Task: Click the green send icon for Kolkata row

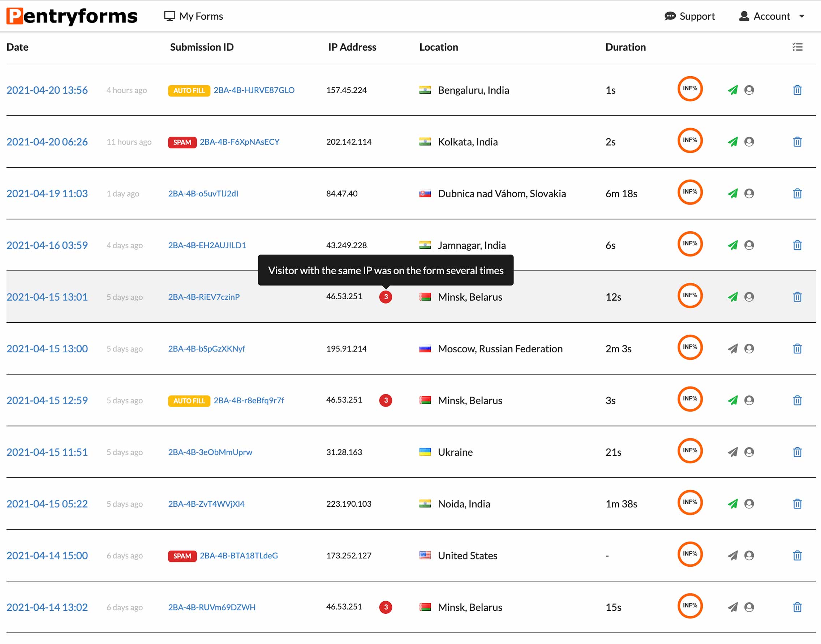Action: (x=732, y=142)
